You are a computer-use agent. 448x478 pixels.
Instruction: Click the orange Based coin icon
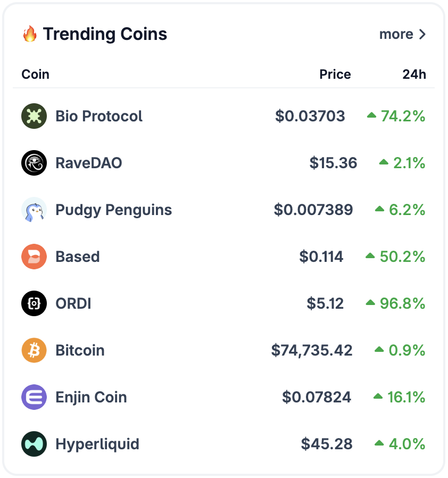[34, 257]
